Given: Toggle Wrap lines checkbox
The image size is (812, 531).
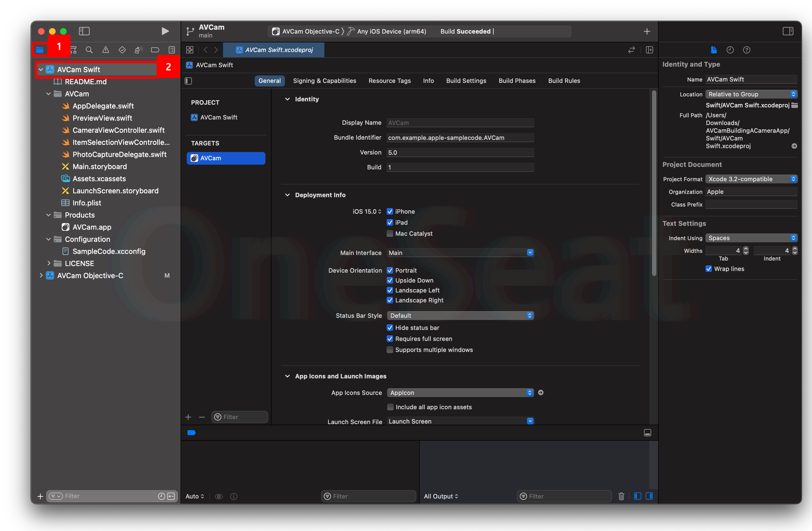Looking at the screenshot, I should [709, 269].
